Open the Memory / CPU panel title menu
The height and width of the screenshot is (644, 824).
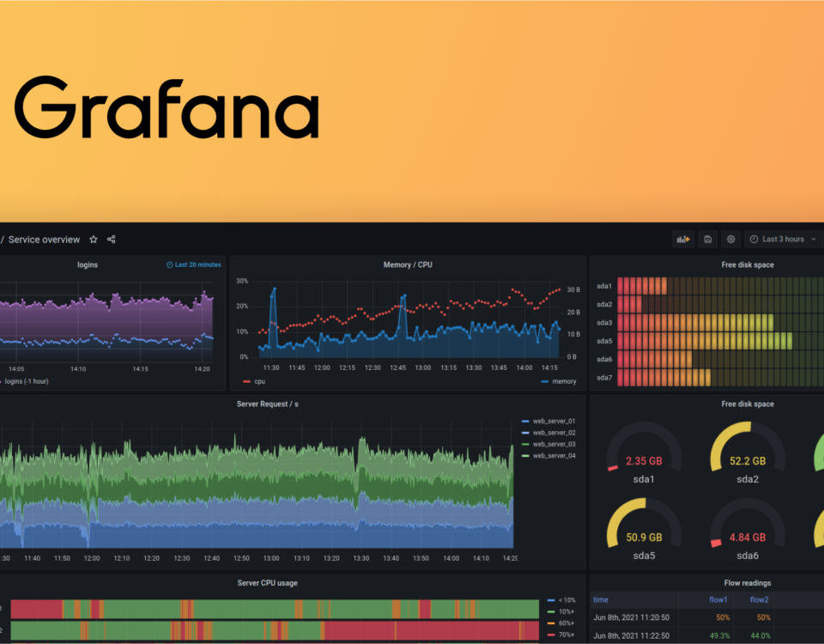408,264
